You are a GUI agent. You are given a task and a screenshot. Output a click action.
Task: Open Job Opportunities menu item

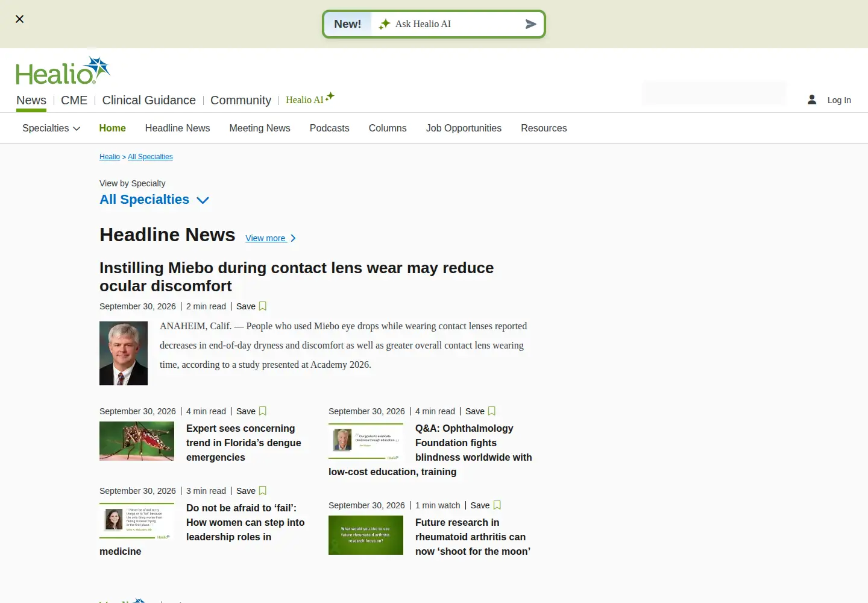point(464,128)
